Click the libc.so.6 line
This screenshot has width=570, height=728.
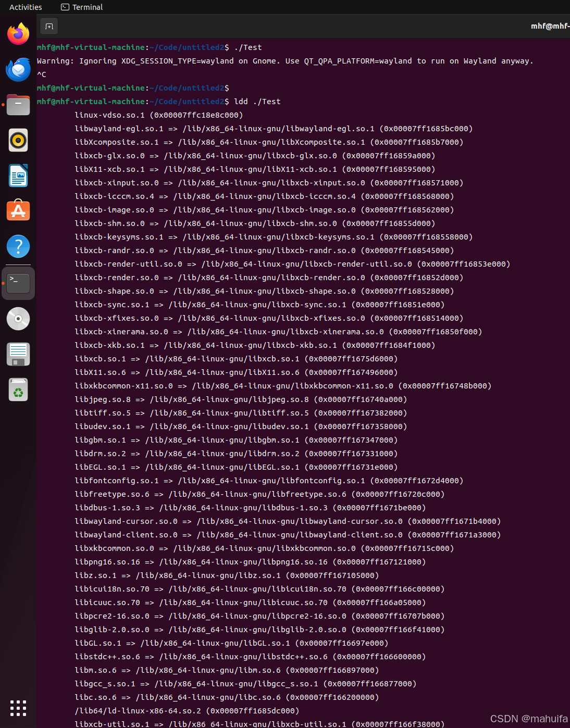(227, 697)
